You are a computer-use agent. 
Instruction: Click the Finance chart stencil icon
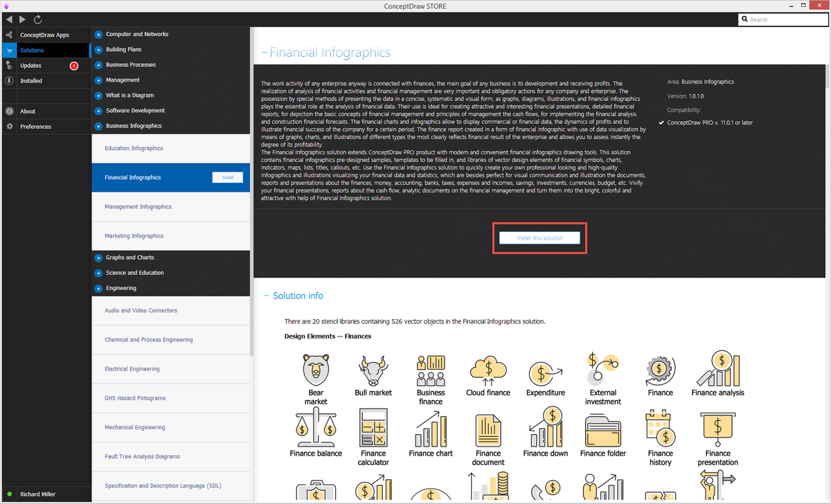pyautogui.click(x=431, y=429)
